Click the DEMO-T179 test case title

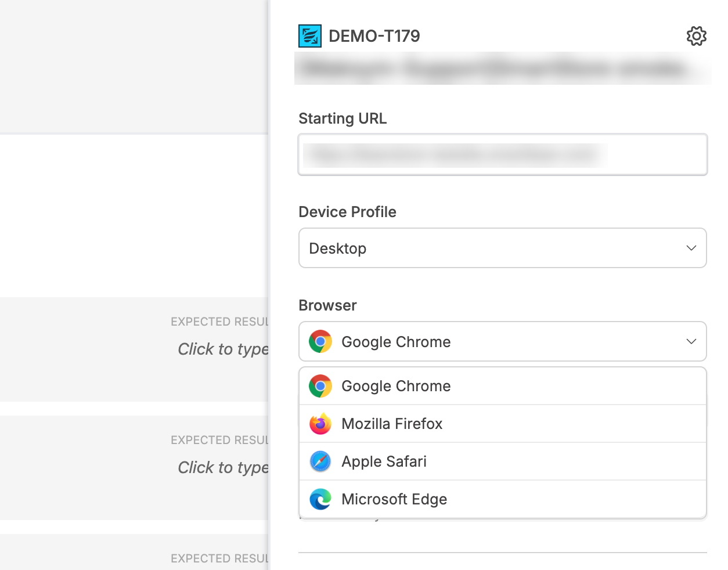pos(374,35)
